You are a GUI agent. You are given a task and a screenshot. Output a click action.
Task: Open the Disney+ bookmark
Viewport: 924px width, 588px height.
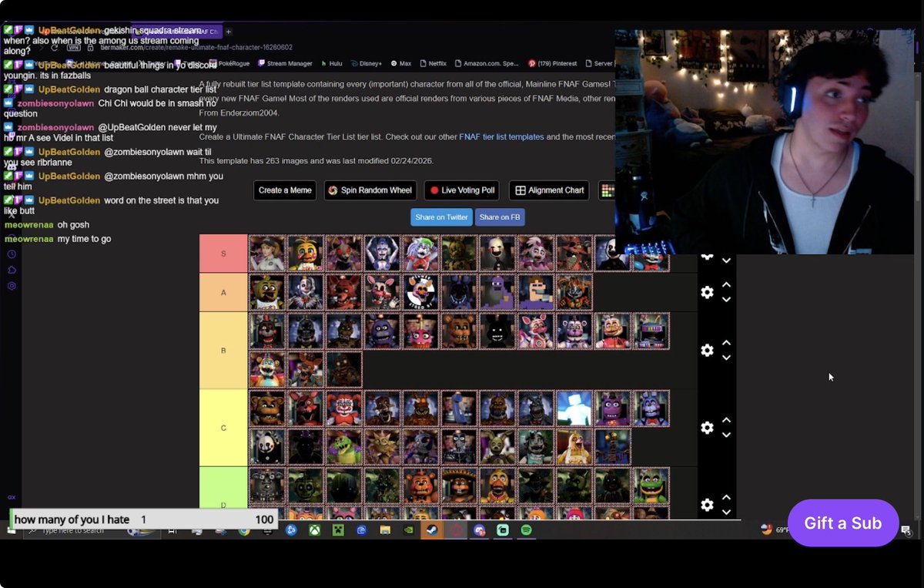366,63
